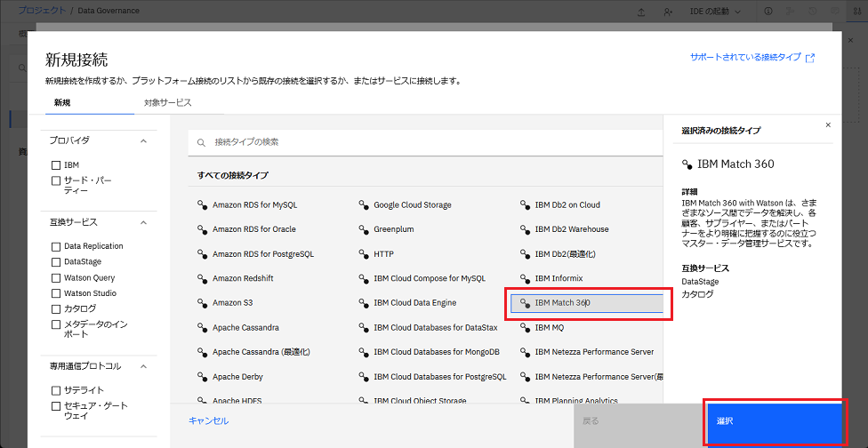868x448 pixels.
Task: Toggle the メタデータのインポート checkbox
Action: (55, 324)
